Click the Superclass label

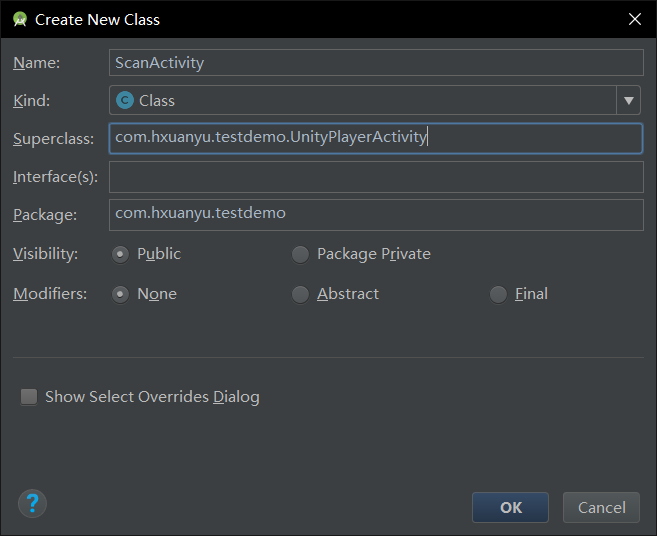[x=53, y=138]
